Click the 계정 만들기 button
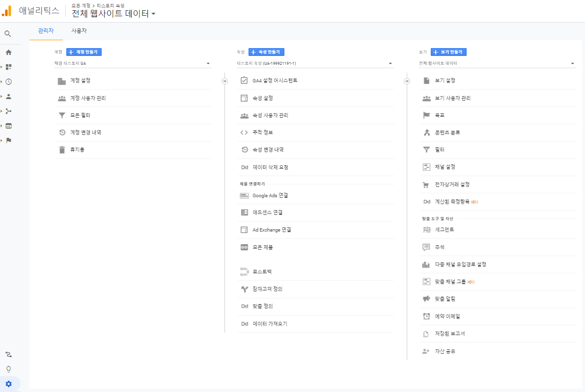Image resolution: width=585 pixels, height=392 pixels. coord(84,52)
